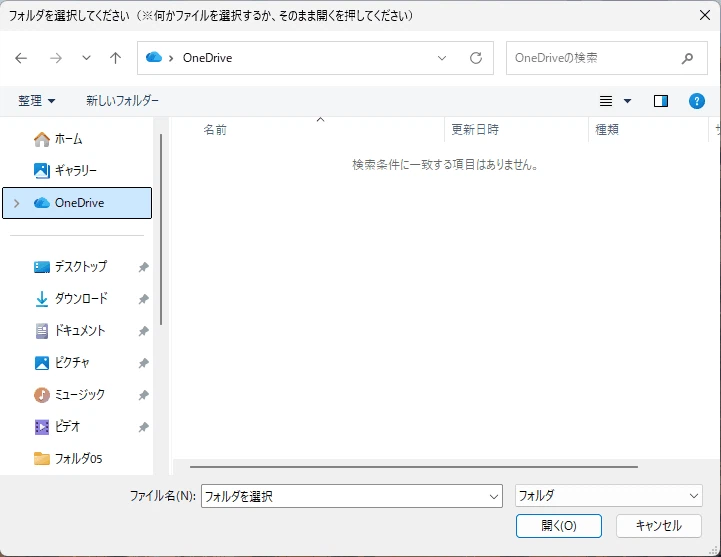Click the navigation pane vertical scrollbar
Screen dimensions: 721x557
point(161,229)
